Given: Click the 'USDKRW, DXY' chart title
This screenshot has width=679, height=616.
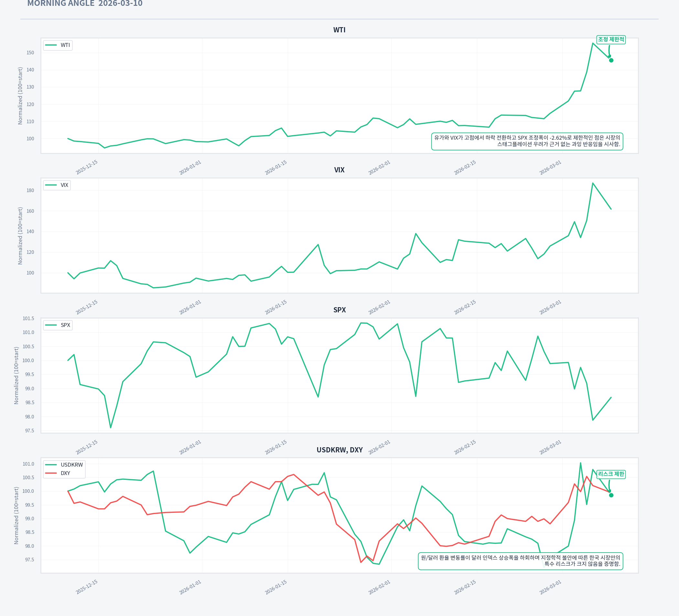Looking at the screenshot, I should [x=339, y=450].
